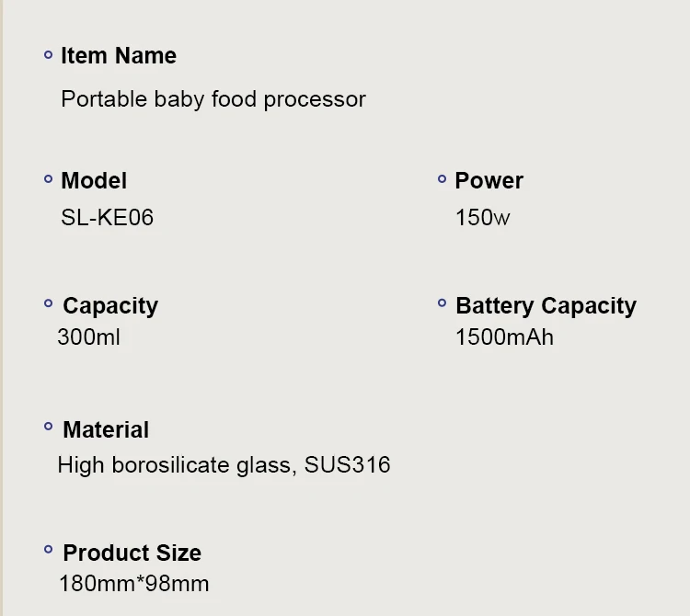
Task: Click the 300ml capacity value
Action: point(89,337)
